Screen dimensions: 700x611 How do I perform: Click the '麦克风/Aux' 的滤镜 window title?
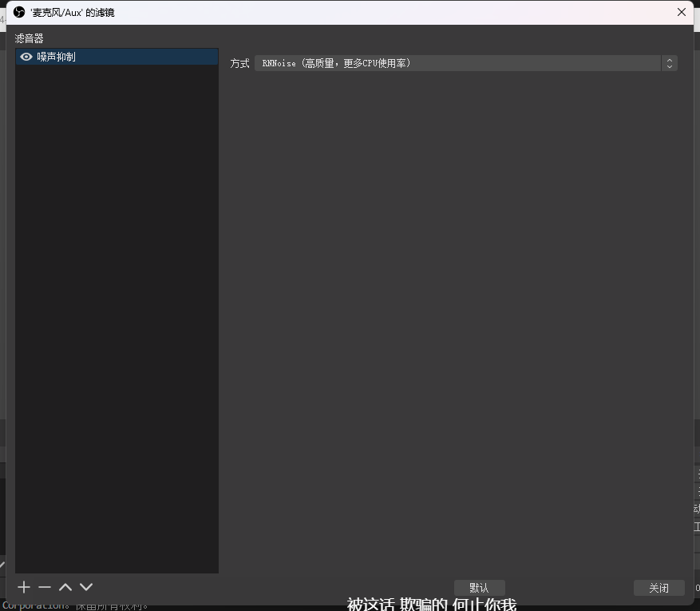73,13
